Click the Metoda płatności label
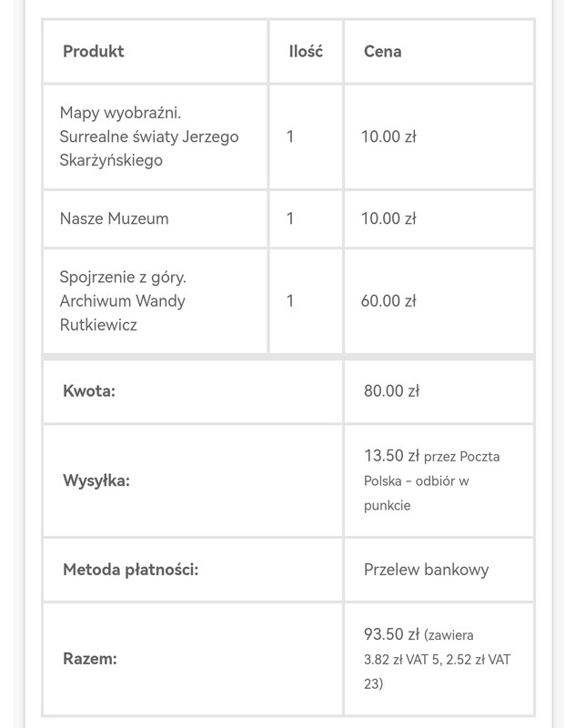 point(131,570)
